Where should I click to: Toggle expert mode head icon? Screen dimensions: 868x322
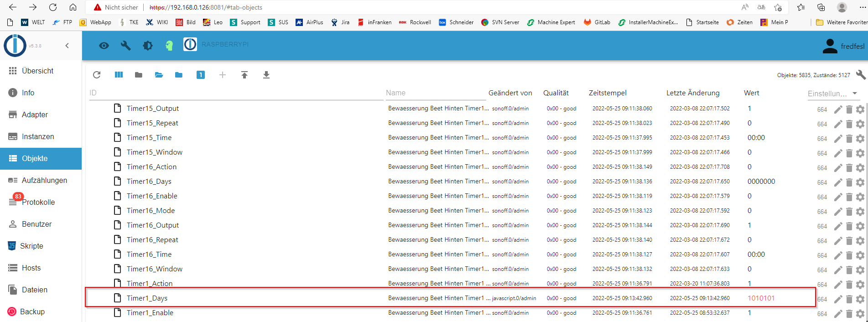pos(169,46)
